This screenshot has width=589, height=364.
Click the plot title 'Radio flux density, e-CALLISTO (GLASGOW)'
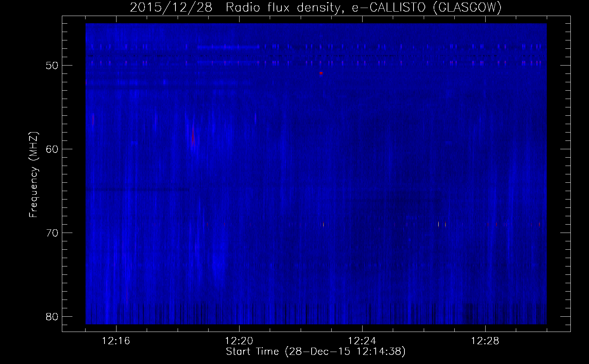pyautogui.click(x=363, y=8)
